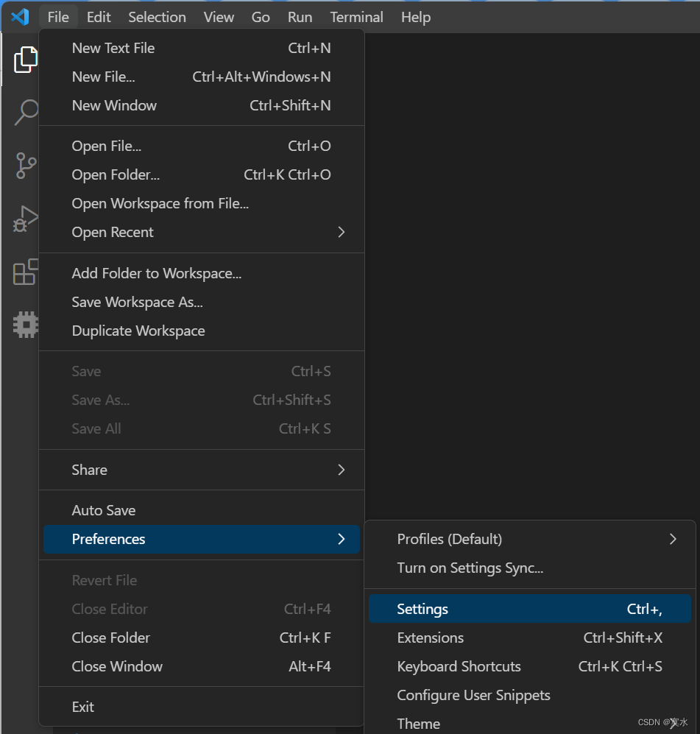
Task: Select Configure User Snippets
Action: 473,695
